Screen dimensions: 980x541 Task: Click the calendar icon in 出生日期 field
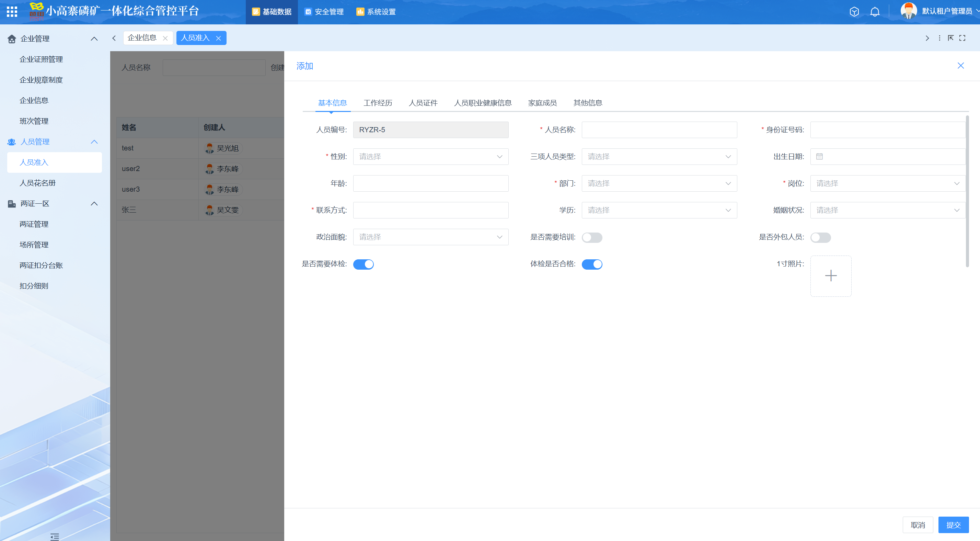[x=819, y=157]
